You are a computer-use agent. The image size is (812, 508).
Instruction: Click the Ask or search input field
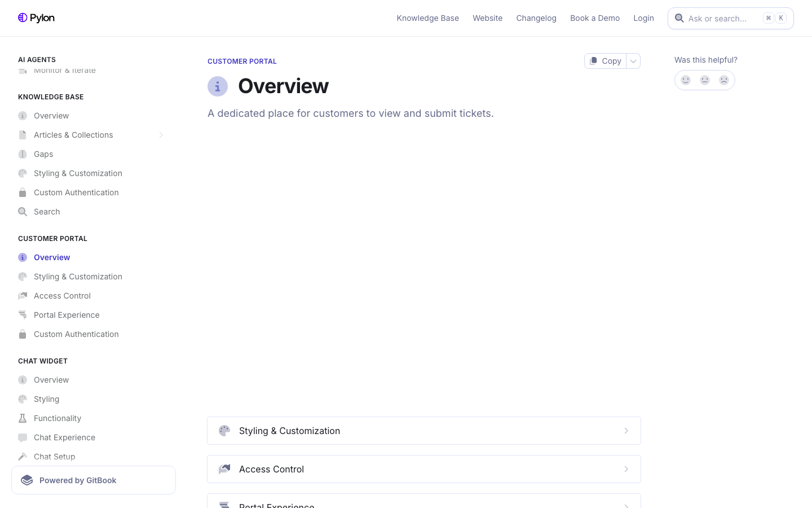click(731, 18)
